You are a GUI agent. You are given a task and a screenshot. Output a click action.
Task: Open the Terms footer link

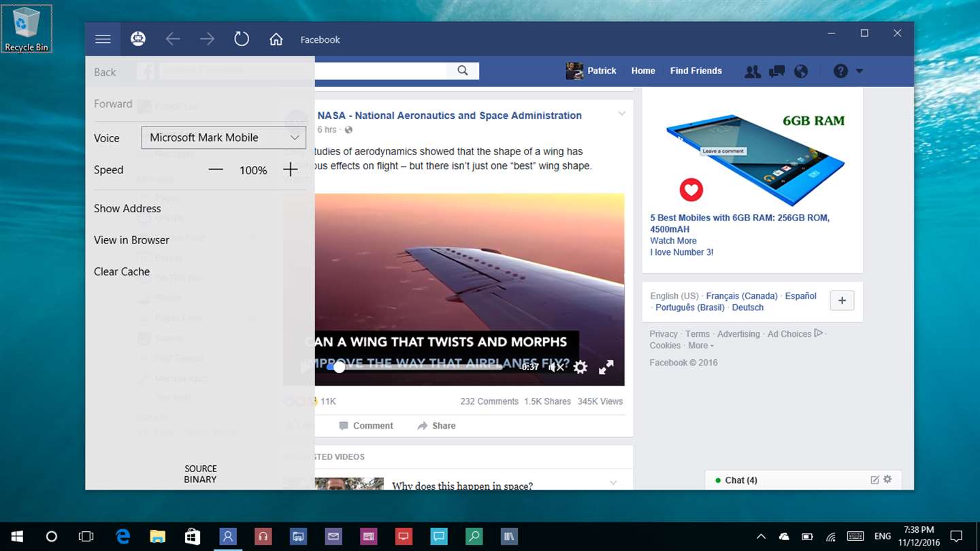point(698,334)
